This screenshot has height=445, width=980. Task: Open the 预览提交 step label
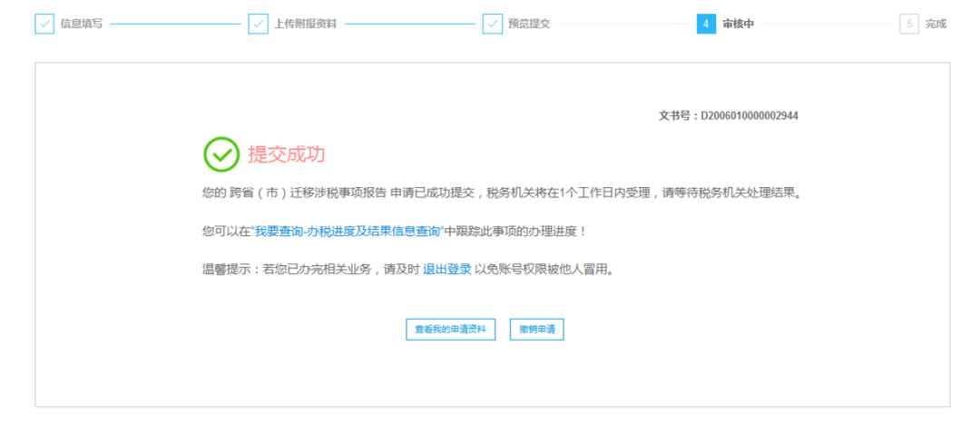tap(528, 25)
